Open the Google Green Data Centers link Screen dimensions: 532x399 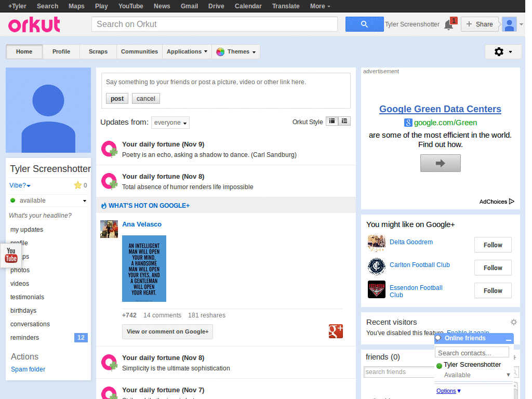[x=440, y=109]
